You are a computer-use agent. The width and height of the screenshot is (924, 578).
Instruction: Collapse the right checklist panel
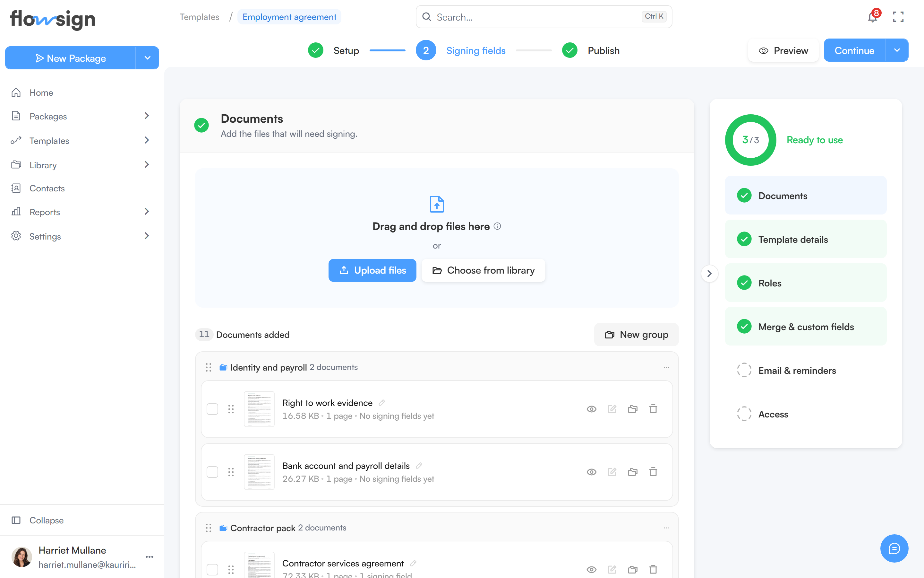click(x=709, y=274)
